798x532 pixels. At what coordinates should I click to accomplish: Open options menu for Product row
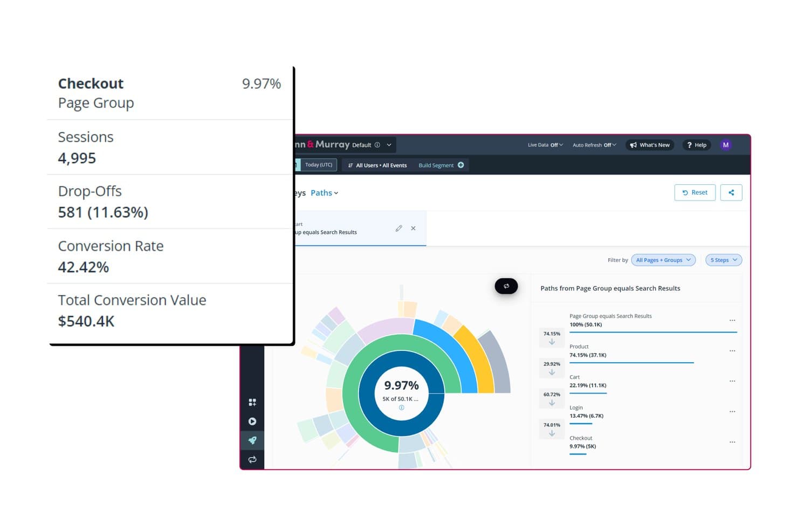tap(732, 351)
